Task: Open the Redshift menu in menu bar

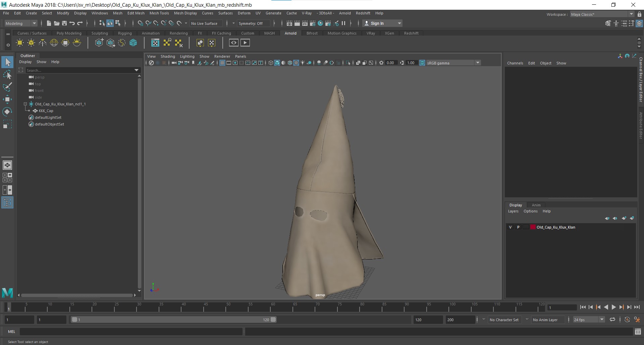Action: tap(363, 13)
